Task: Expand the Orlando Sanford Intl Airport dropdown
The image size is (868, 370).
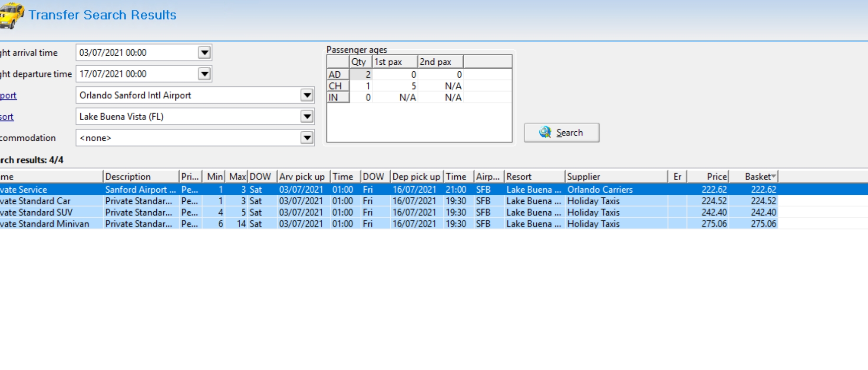Action: click(x=307, y=95)
